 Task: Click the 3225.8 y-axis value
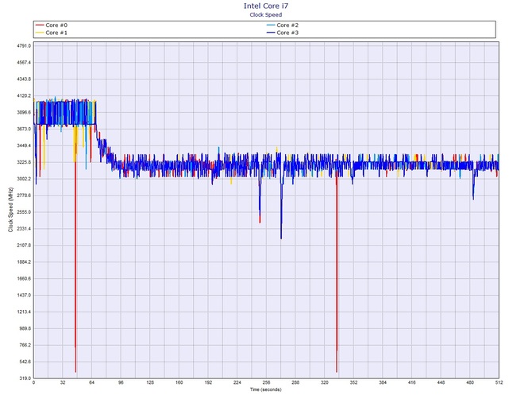click(x=24, y=162)
